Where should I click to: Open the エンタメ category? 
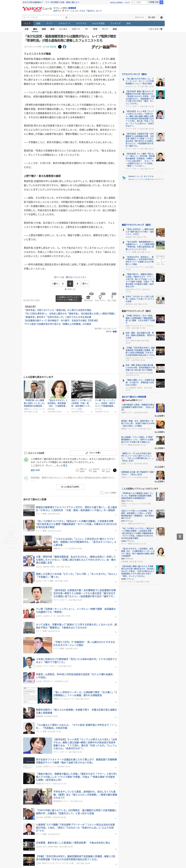tap(63, 29)
